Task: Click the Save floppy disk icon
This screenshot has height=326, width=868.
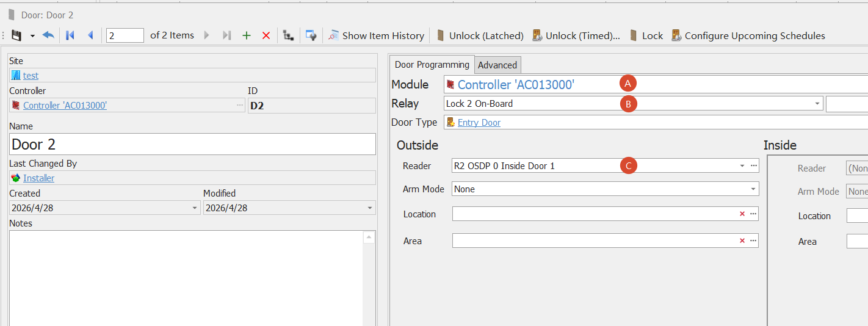Action: pyautogui.click(x=16, y=35)
